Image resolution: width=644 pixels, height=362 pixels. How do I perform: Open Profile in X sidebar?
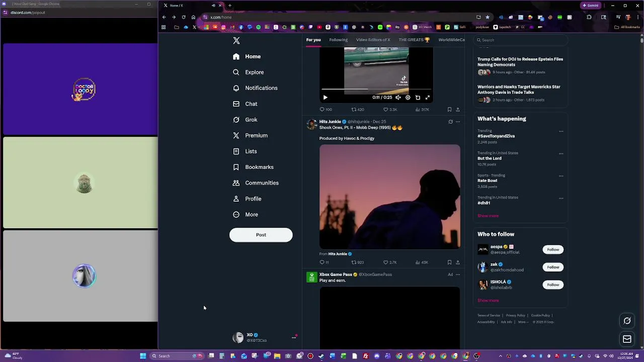tap(248, 199)
